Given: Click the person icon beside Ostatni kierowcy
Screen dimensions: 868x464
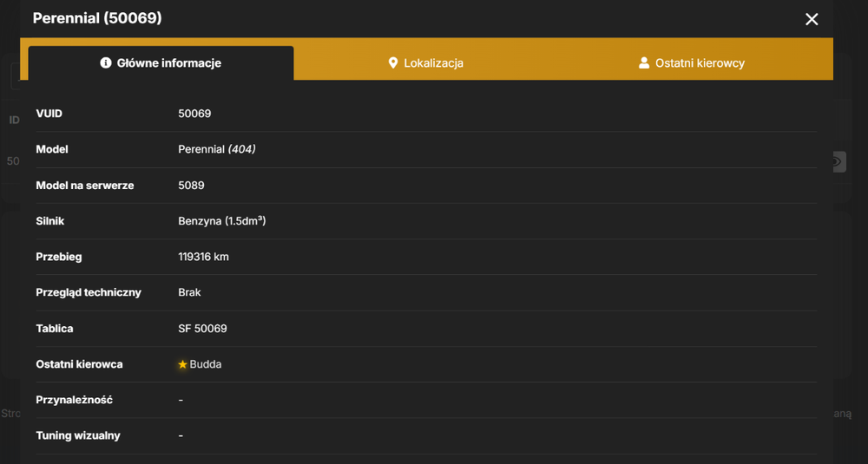Looking at the screenshot, I should pyautogui.click(x=644, y=63).
